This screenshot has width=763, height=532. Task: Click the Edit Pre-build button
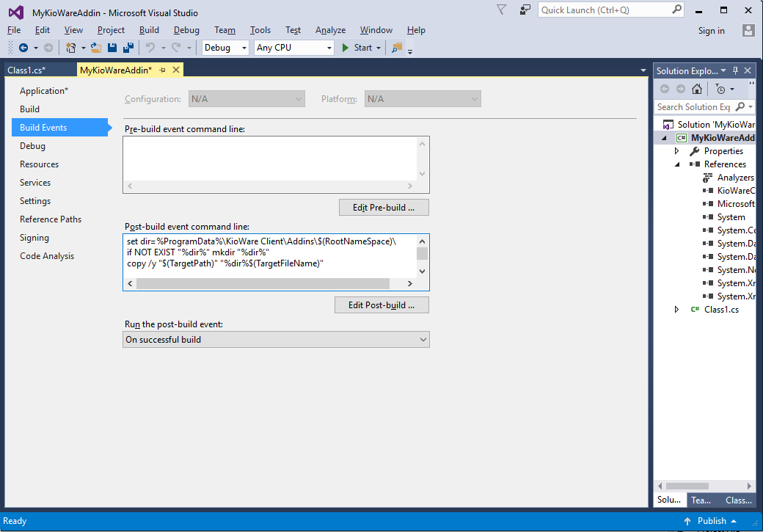click(384, 208)
